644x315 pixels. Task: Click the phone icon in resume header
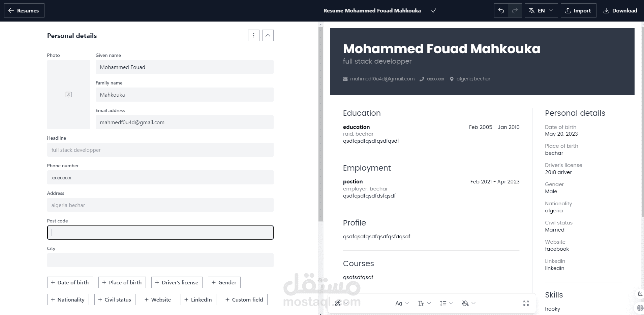(422, 79)
